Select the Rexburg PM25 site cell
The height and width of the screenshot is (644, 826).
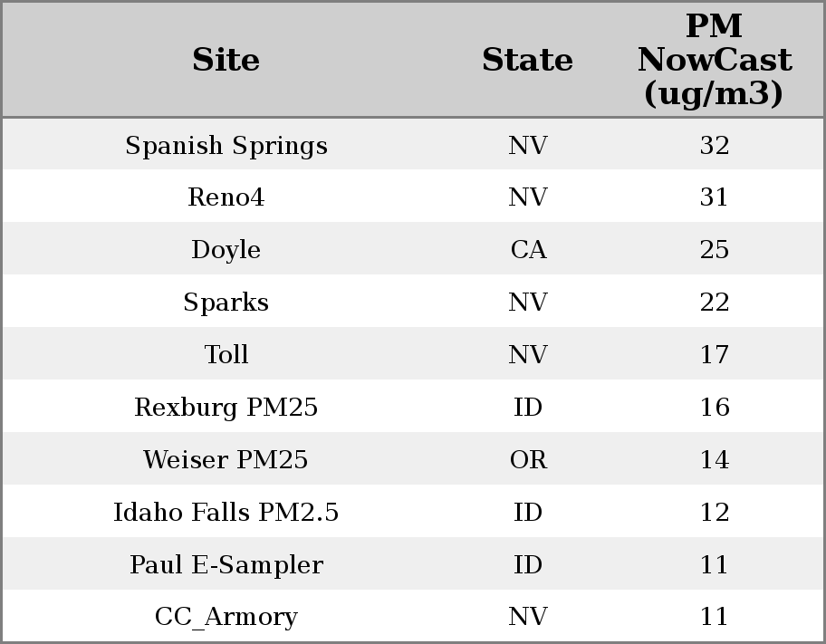(226, 408)
